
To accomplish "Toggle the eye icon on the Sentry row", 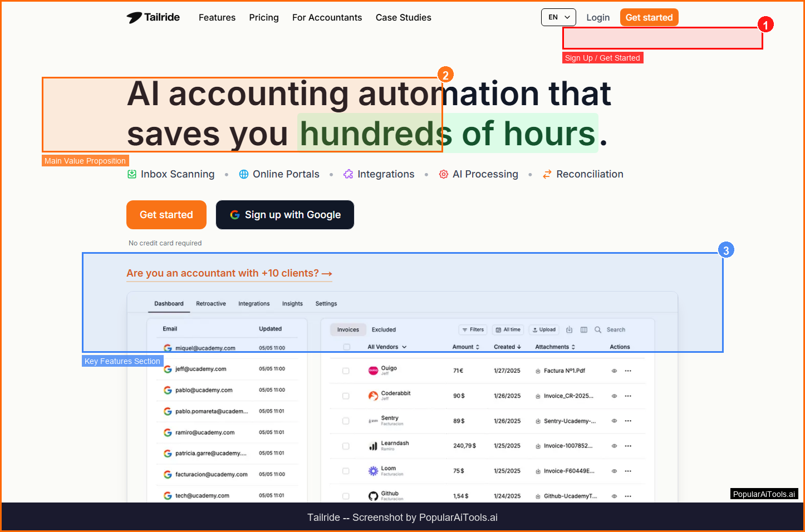I will tap(614, 421).
